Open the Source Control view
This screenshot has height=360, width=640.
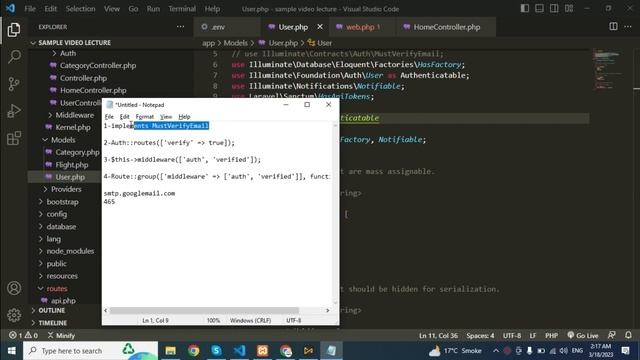tap(13, 84)
